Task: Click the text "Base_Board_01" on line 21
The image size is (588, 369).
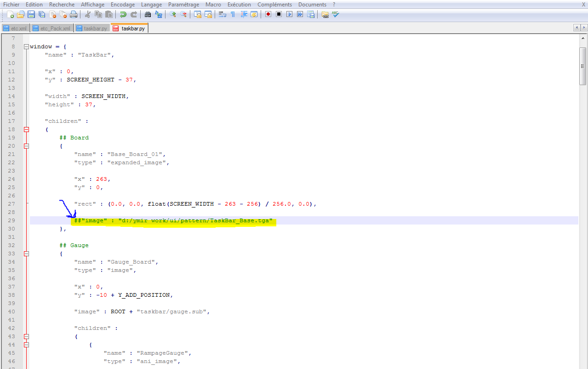Action: click(x=136, y=154)
